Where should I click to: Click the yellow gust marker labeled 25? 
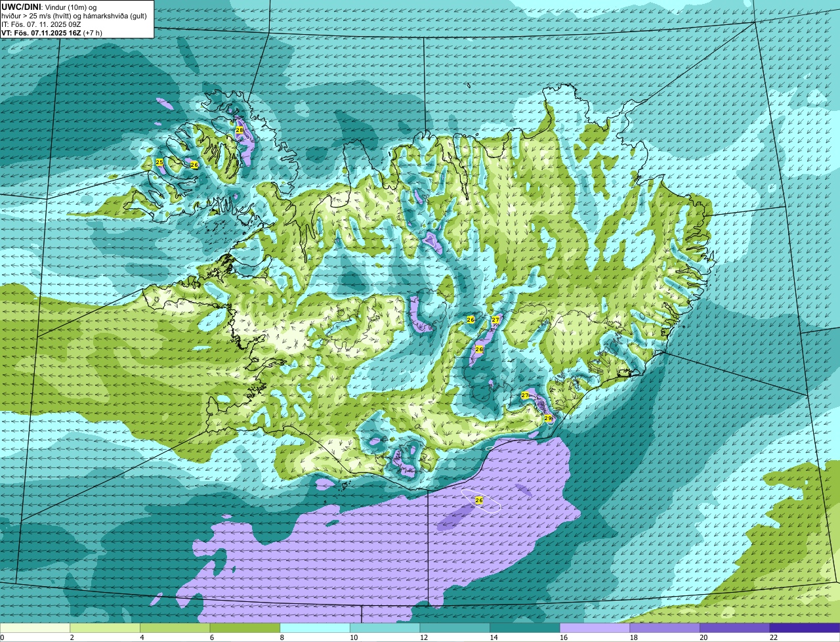(x=159, y=161)
